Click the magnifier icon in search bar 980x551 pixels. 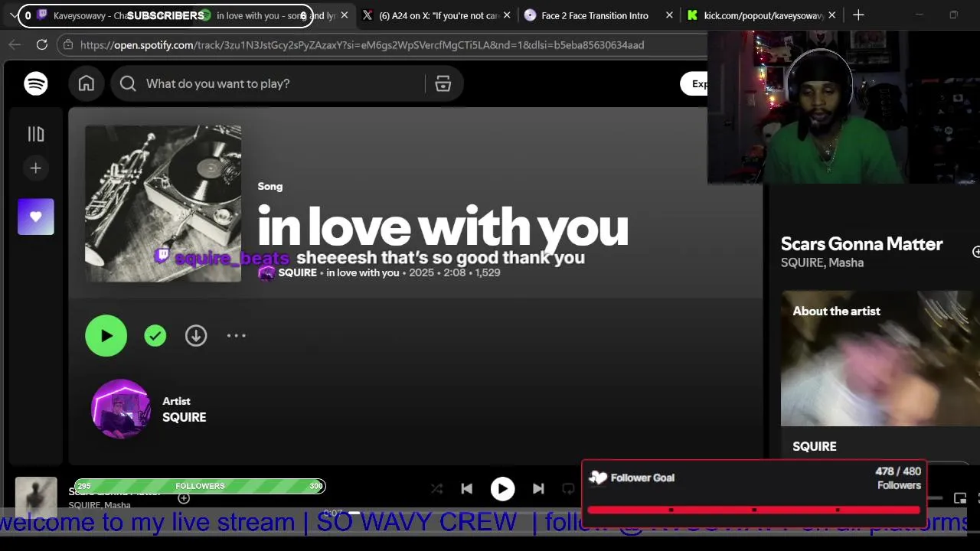pyautogui.click(x=128, y=83)
